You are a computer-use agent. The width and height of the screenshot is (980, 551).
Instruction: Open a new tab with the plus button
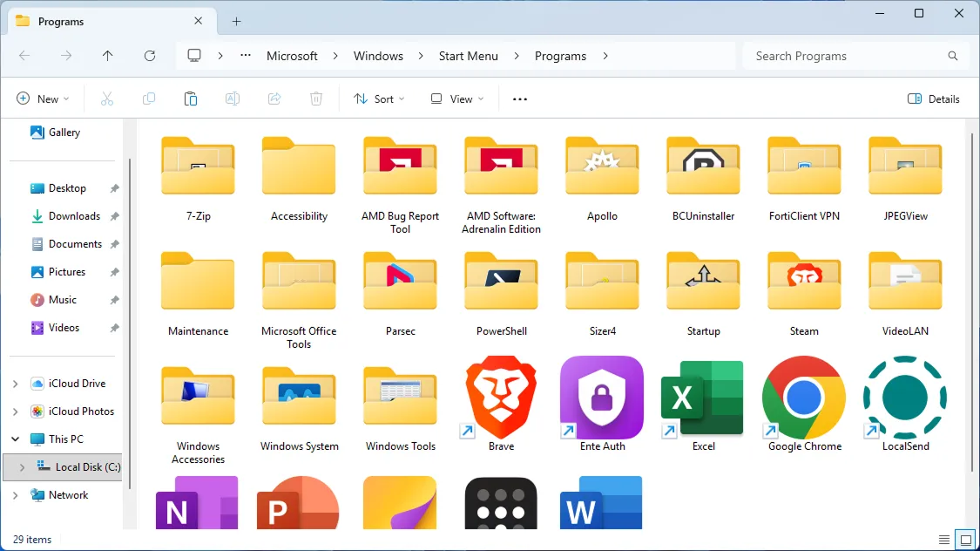coord(236,21)
